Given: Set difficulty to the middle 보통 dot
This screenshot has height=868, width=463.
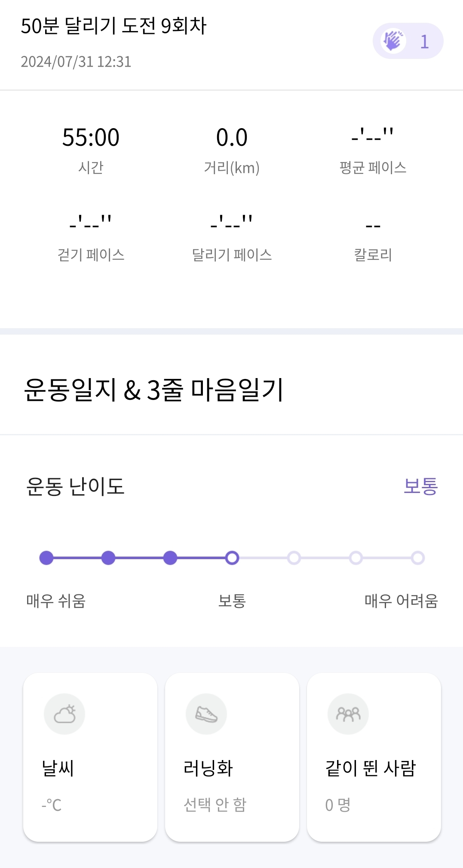Looking at the screenshot, I should pos(232,558).
